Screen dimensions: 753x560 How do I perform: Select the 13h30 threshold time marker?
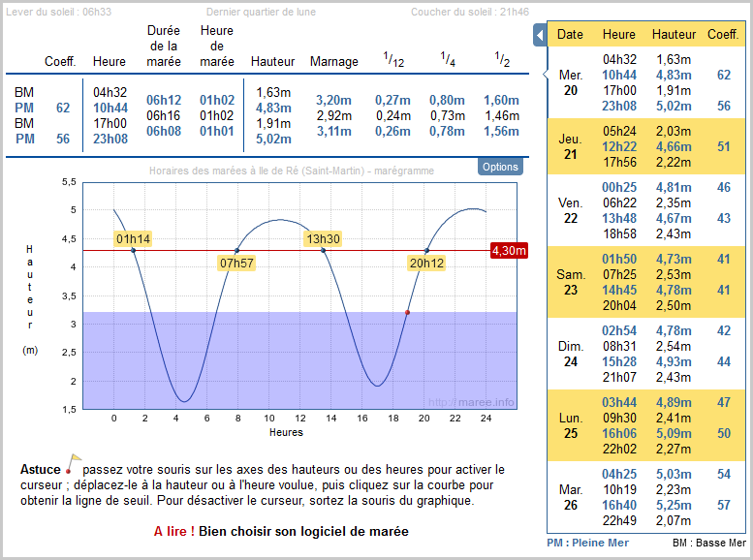click(x=323, y=238)
